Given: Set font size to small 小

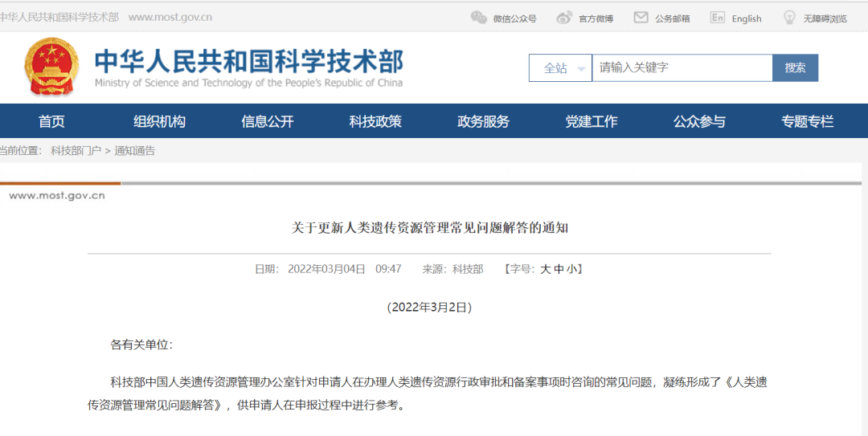Looking at the screenshot, I should click(x=571, y=270).
